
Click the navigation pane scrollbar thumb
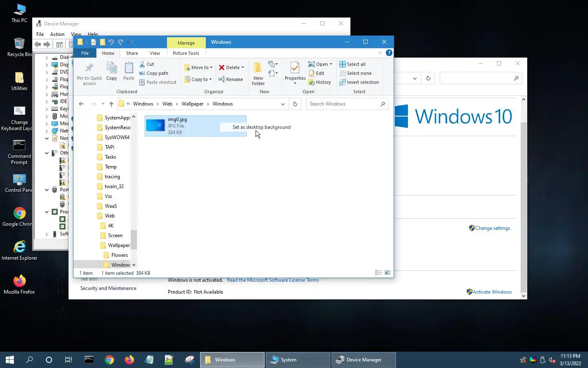[134, 239]
